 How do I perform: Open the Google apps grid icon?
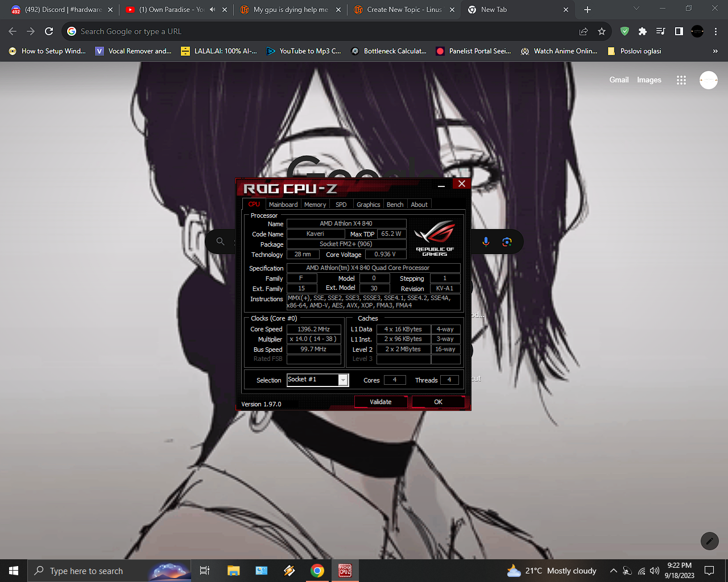[681, 80]
